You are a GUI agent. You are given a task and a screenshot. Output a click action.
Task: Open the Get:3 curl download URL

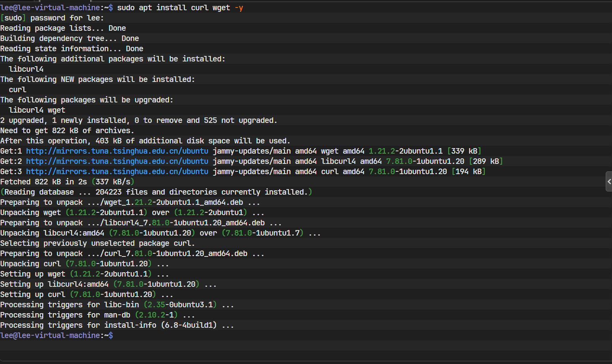(x=117, y=171)
